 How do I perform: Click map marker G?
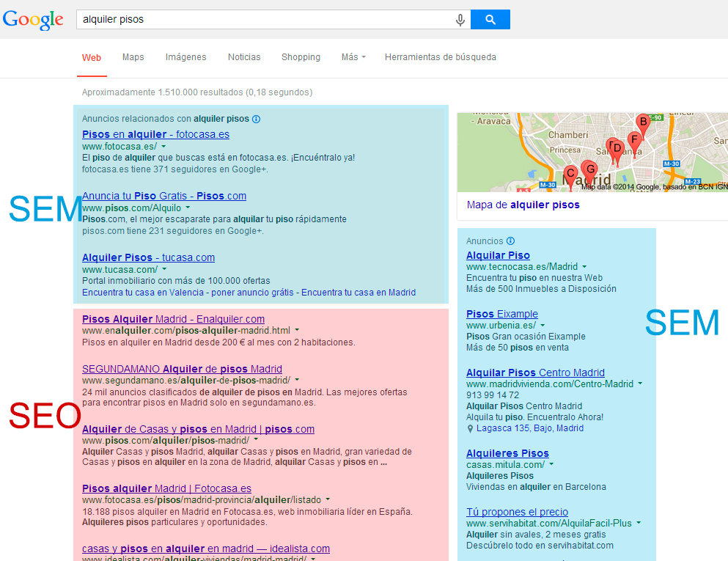pyautogui.click(x=590, y=172)
